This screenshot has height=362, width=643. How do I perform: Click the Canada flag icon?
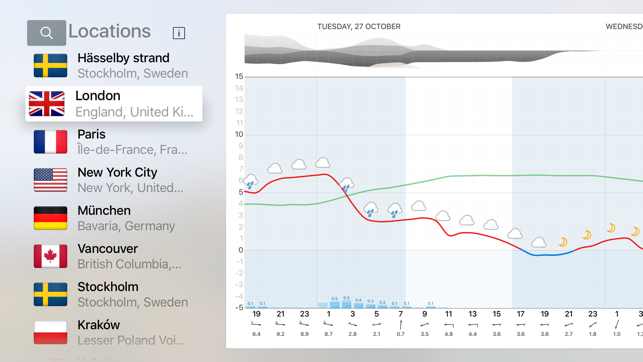(50, 256)
